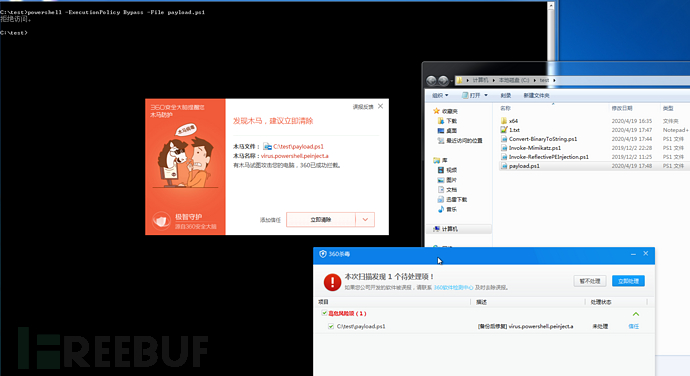Open the Favorites star in sidebar
This screenshot has height=376, width=690.
[x=436, y=111]
